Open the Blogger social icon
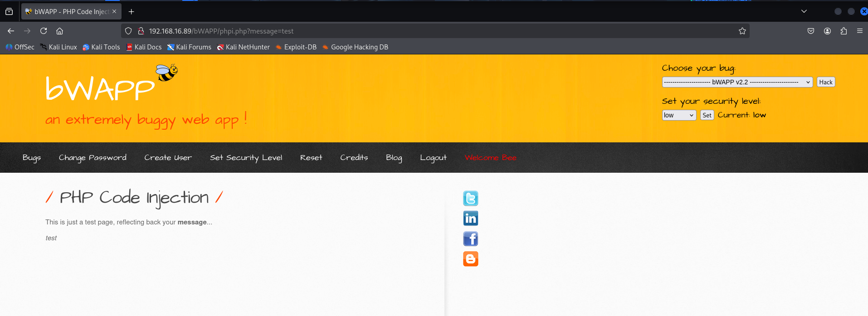868x316 pixels. pyautogui.click(x=470, y=259)
